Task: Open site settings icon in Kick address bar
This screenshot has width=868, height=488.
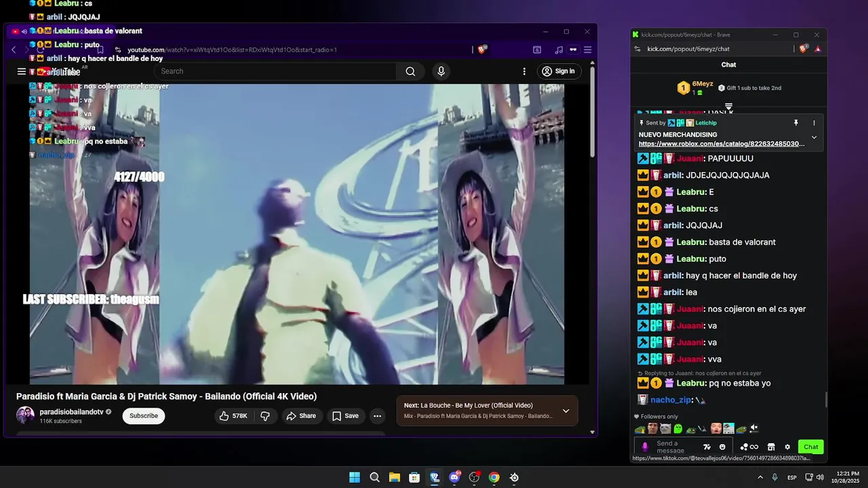Action: (x=637, y=49)
